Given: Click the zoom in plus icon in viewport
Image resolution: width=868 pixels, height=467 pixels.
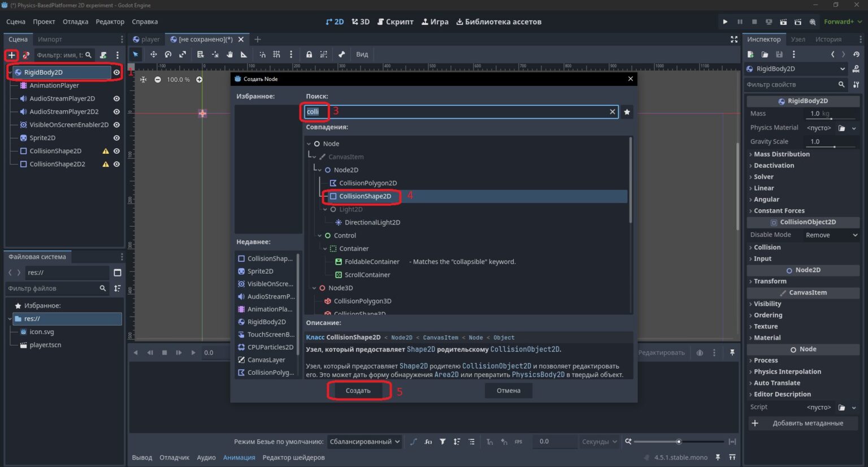Looking at the screenshot, I should (x=199, y=80).
